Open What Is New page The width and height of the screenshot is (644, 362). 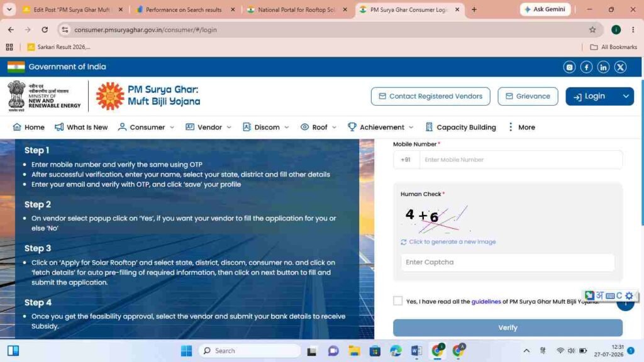(81, 127)
